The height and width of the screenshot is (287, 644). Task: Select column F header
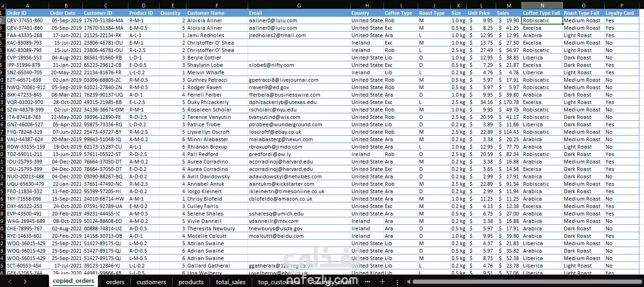tap(217, 6)
